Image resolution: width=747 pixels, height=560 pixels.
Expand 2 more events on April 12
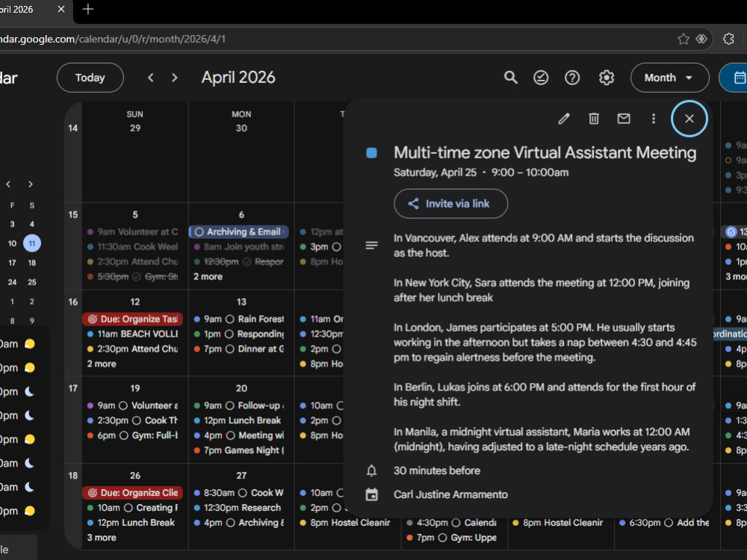coord(102,364)
